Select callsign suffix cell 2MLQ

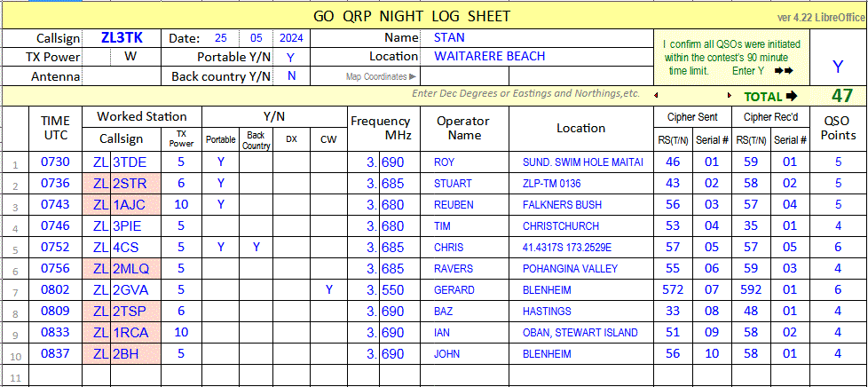coord(136,269)
